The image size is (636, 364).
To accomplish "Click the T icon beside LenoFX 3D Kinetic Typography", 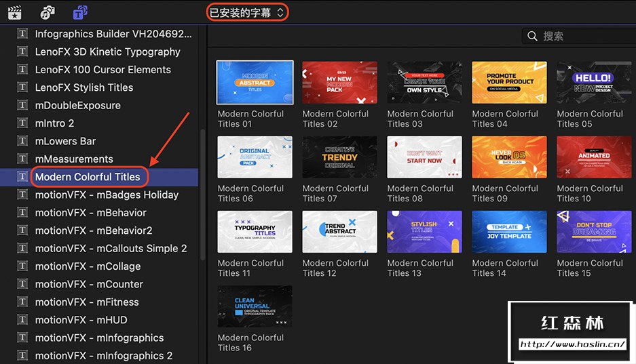I will [22, 52].
